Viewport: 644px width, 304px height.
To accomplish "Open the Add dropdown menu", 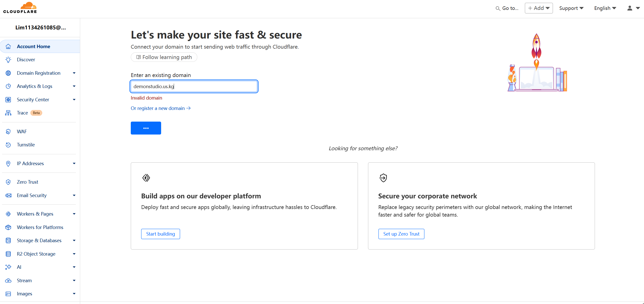I will (539, 8).
